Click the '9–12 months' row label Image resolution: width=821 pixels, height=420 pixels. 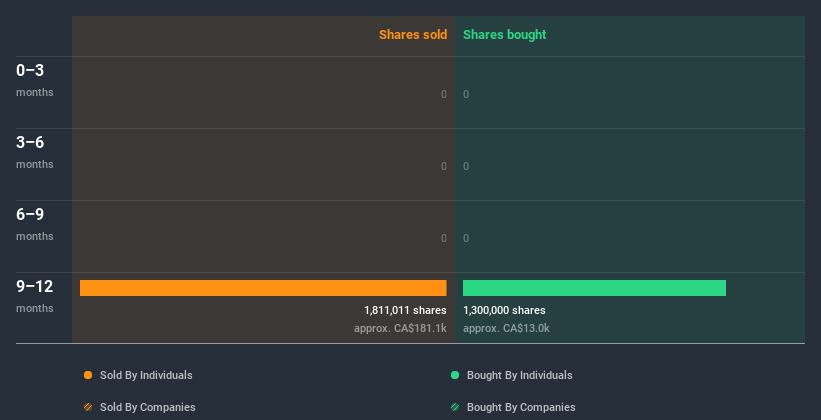35,296
